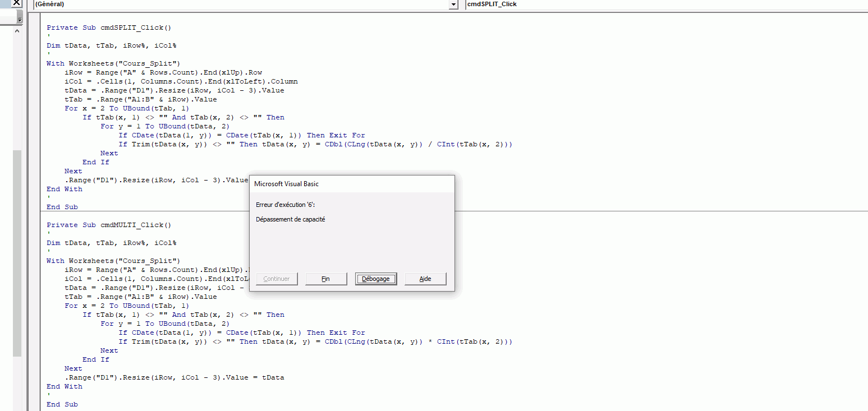Open help with the Aide button
The height and width of the screenshot is (411, 868).
point(425,279)
